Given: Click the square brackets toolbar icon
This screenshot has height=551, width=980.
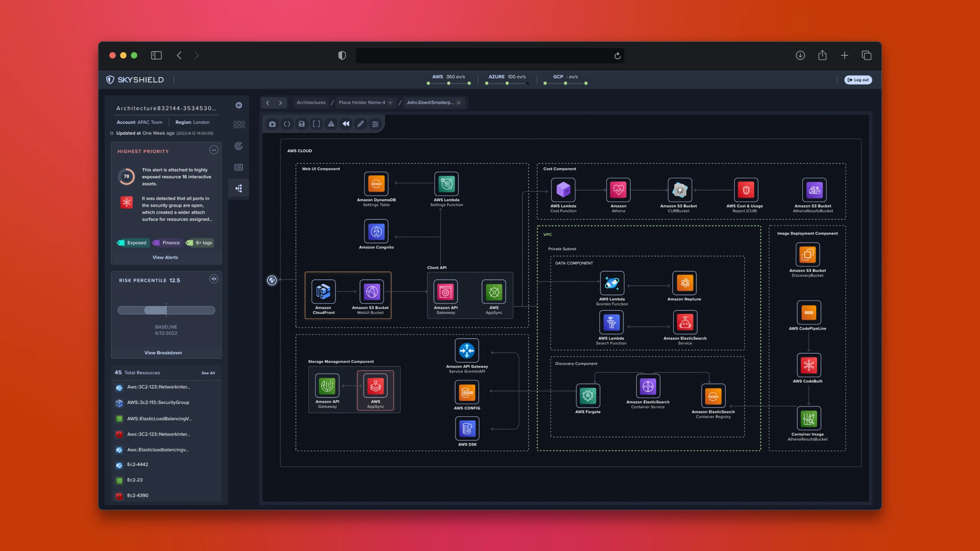Looking at the screenshot, I should click(316, 124).
